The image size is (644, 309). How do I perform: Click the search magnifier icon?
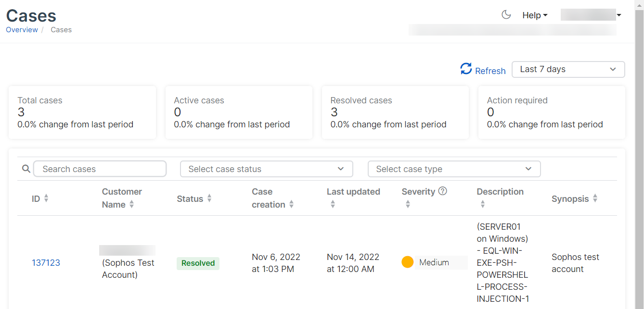tap(26, 169)
